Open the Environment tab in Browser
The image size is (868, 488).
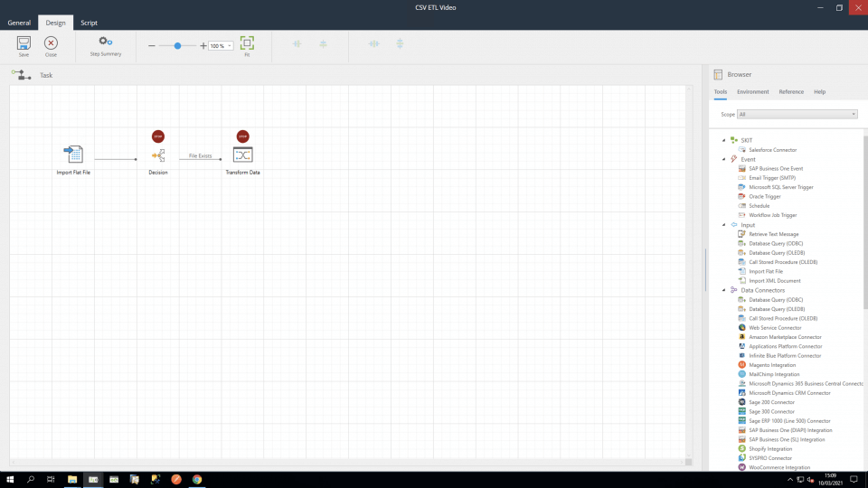coord(752,92)
